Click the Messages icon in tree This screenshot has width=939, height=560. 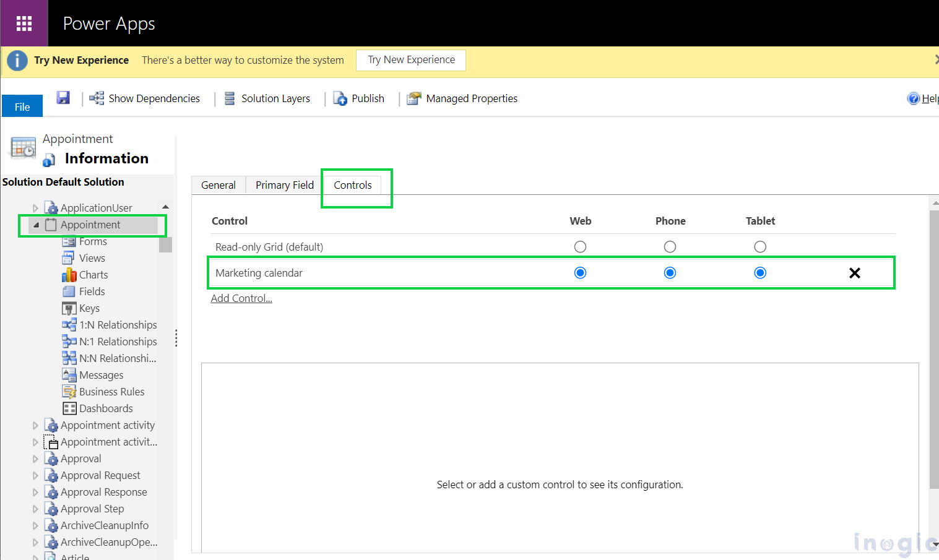[69, 375]
